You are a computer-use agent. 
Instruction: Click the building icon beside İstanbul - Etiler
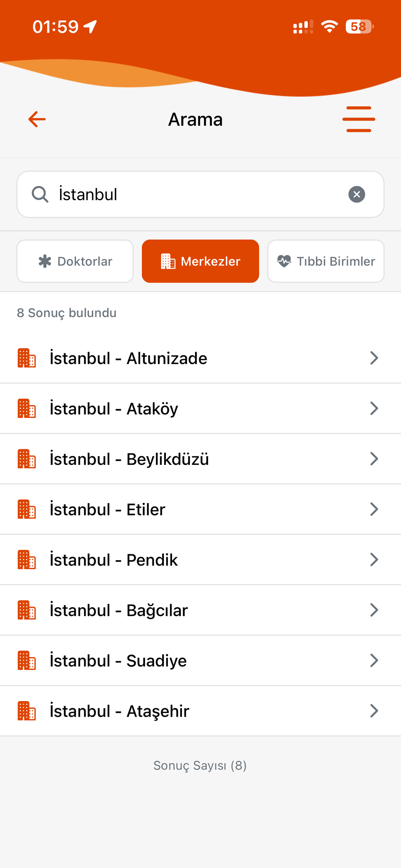pyautogui.click(x=27, y=509)
